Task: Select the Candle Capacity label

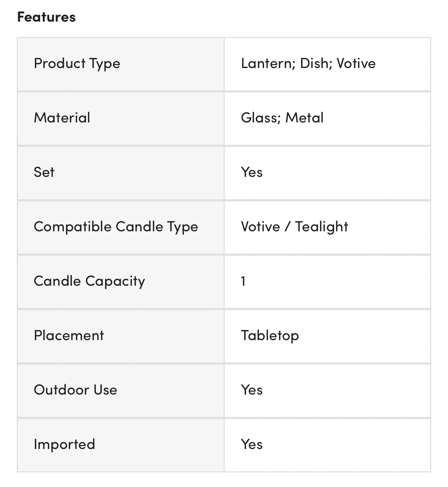Action: pos(89,281)
